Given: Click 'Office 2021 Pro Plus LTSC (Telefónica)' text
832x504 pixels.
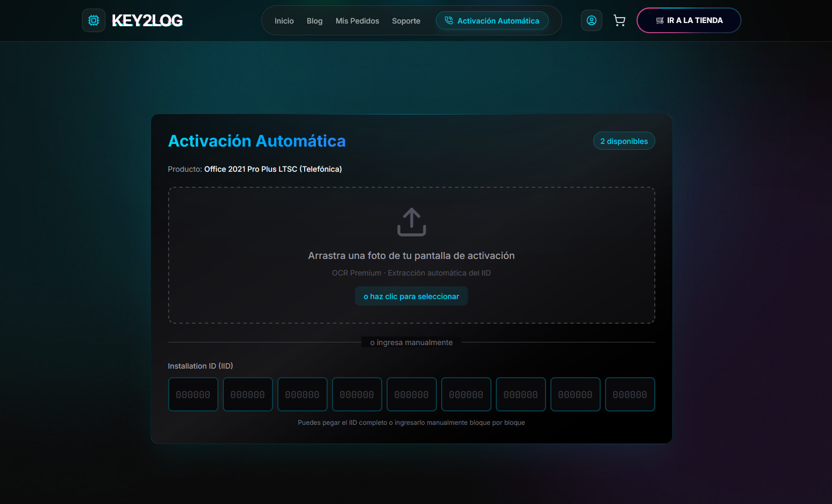Looking at the screenshot, I should [273, 169].
